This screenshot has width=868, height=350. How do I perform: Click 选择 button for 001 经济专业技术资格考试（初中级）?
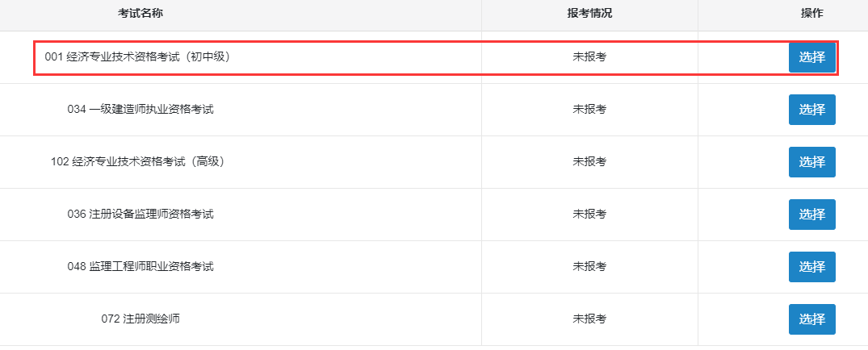[x=811, y=57]
